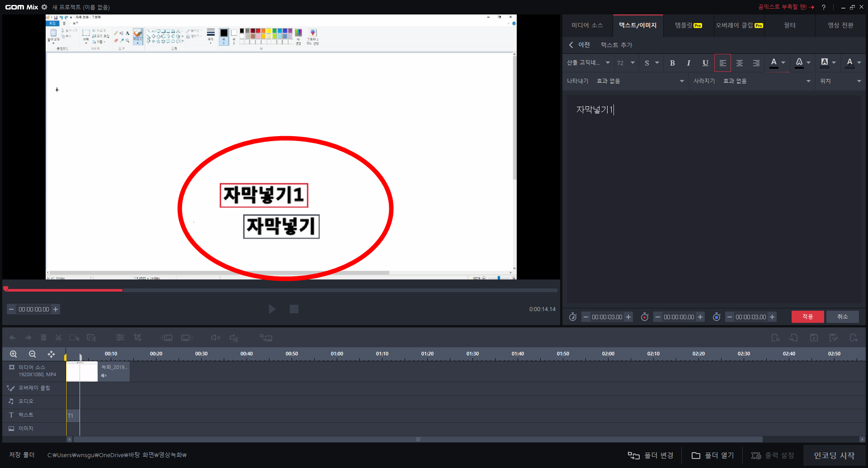The height and width of the screenshot is (468, 868).
Task: Open the 나타내기 appear effect dropdown
Action: (x=640, y=81)
